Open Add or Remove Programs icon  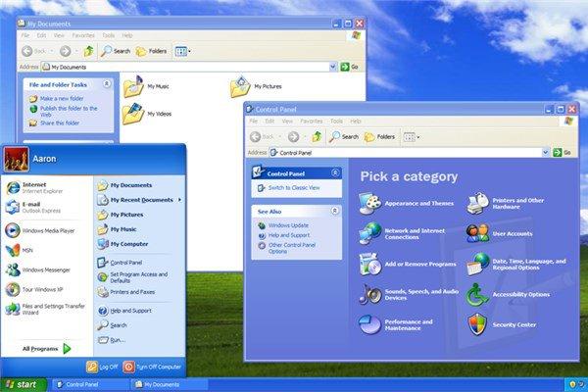click(x=370, y=264)
